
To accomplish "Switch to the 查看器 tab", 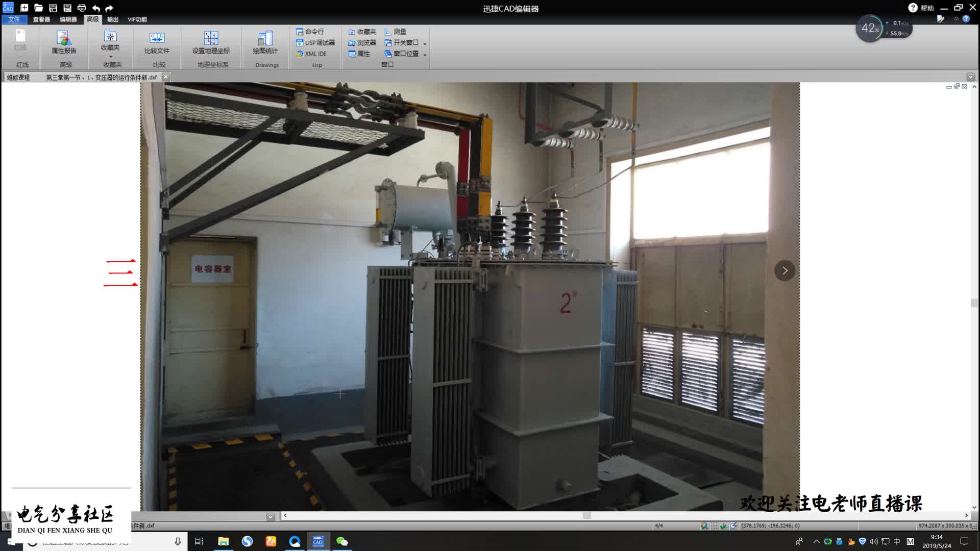I will tap(41, 19).
